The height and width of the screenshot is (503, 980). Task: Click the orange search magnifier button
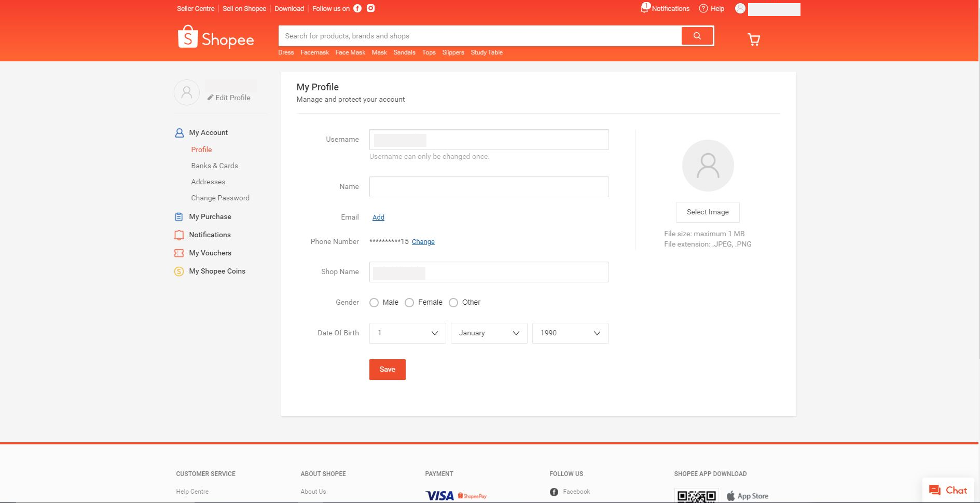(697, 36)
